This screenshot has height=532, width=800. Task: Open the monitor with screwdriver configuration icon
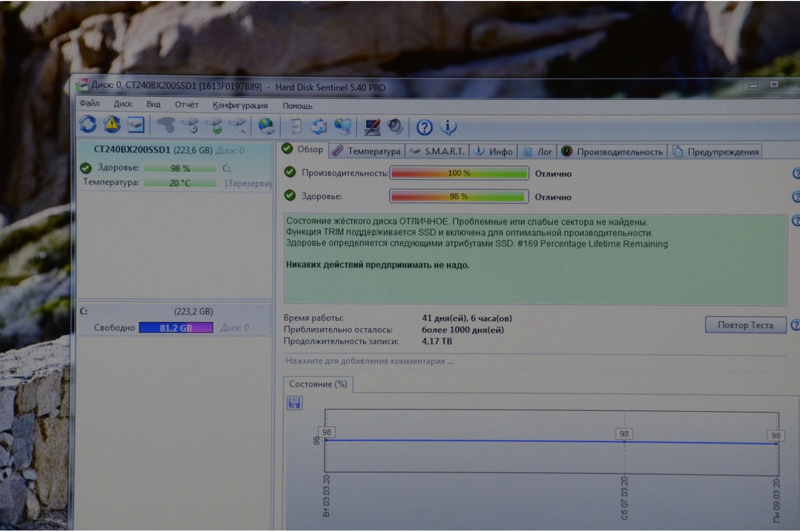click(372, 127)
